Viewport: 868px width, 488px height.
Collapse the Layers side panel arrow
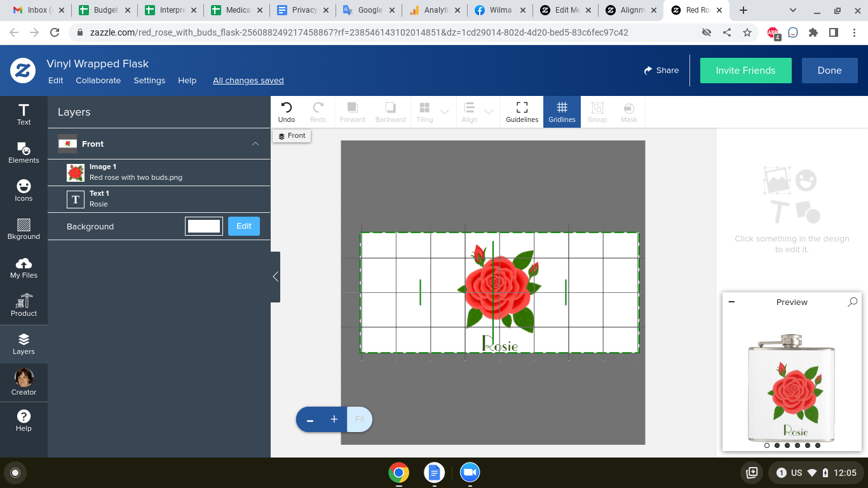coord(275,276)
